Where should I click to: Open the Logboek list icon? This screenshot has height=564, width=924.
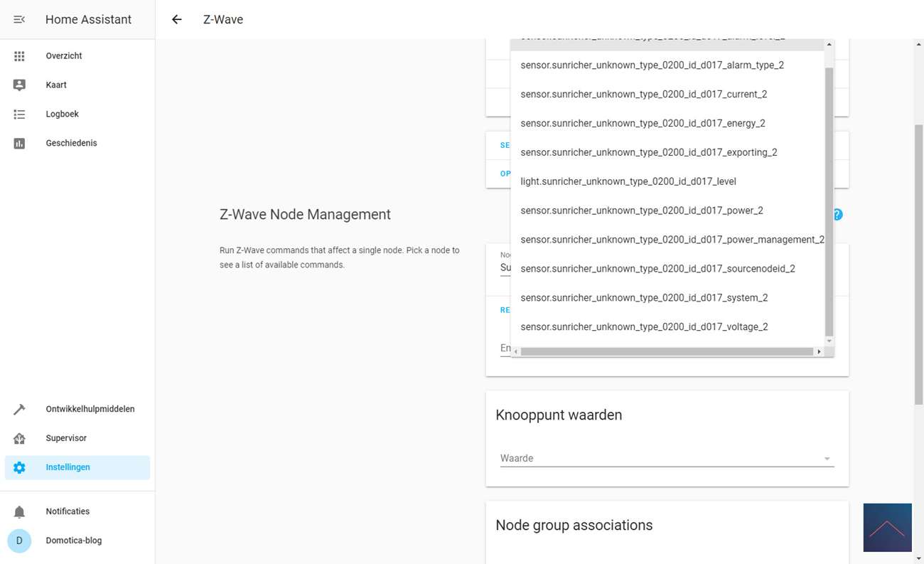click(19, 114)
